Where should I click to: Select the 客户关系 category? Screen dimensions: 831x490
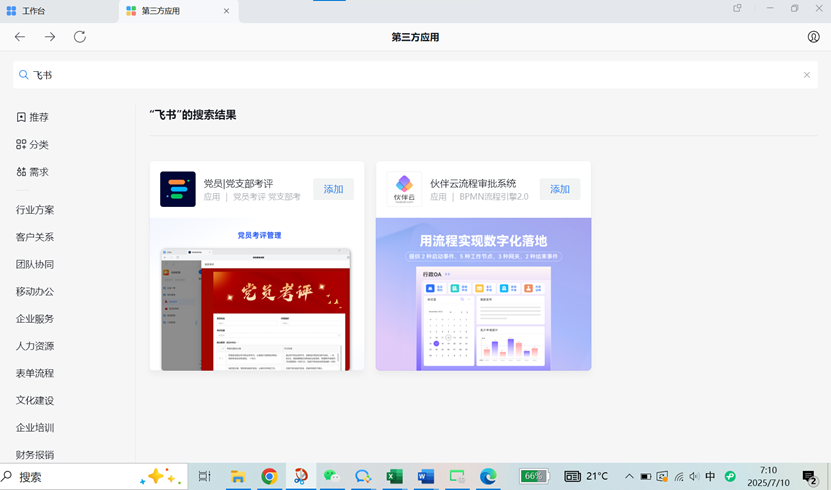tap(35, 237)
